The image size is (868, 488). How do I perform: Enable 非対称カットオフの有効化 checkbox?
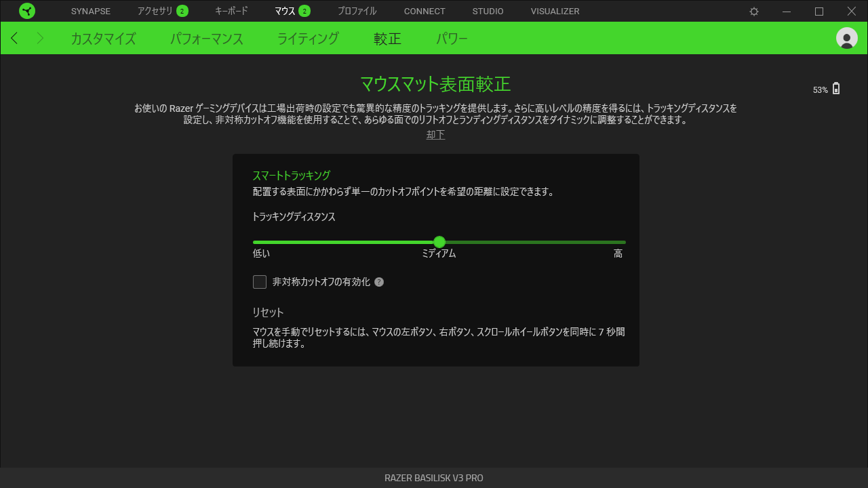point(260,282)
